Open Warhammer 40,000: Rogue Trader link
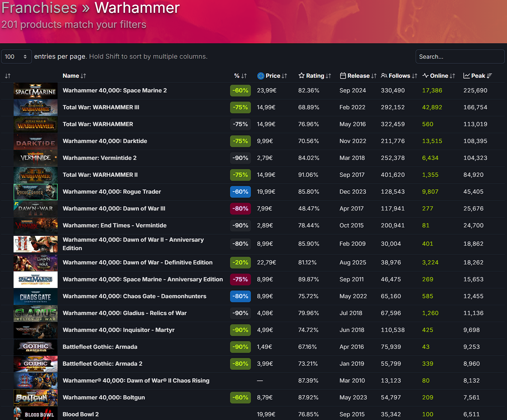507x420 pixels. [112, 191]
